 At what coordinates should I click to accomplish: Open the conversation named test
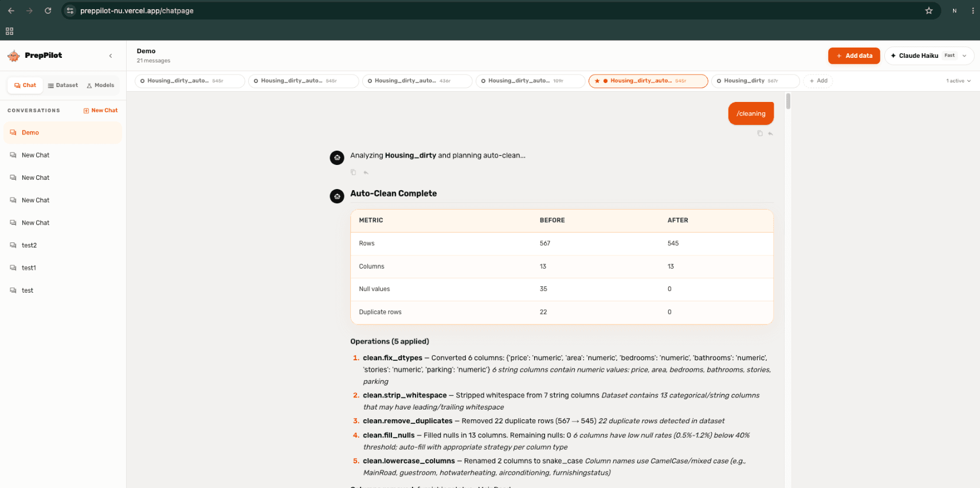63,290
